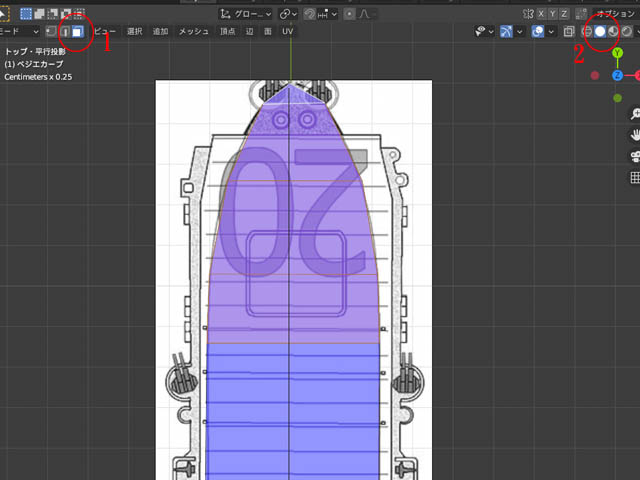Click the selectability and visibility eye icon
640x480 pixels.
pyautogui.click(x=481, y=31)
